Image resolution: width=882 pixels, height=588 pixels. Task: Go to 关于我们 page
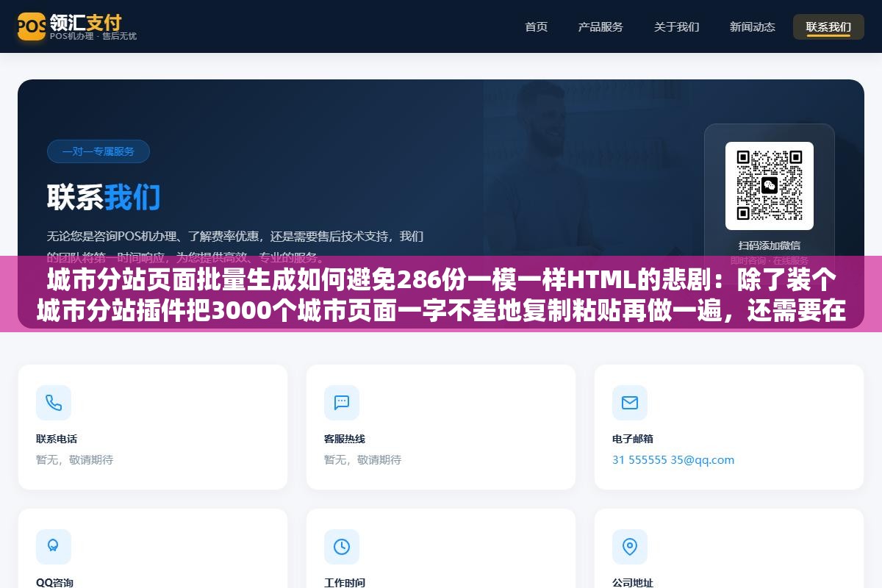click(677, 26)
